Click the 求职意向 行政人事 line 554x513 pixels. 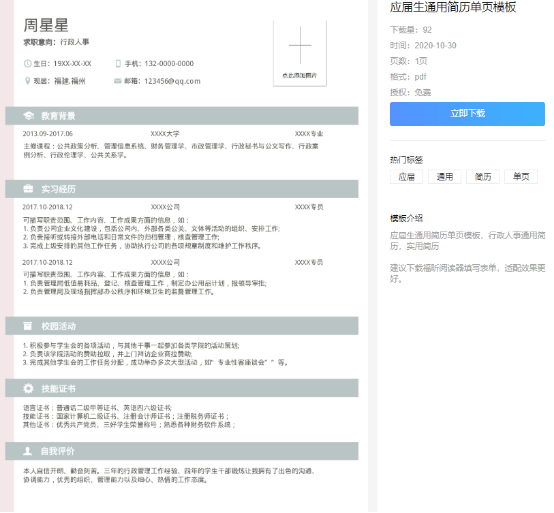pos(56,42)
